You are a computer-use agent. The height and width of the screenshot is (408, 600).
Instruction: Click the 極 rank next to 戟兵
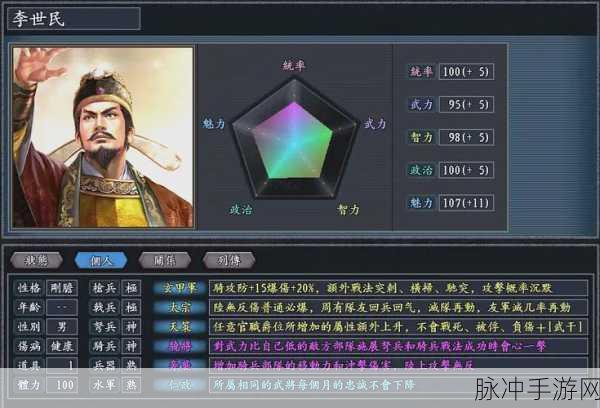click(131, 307)
